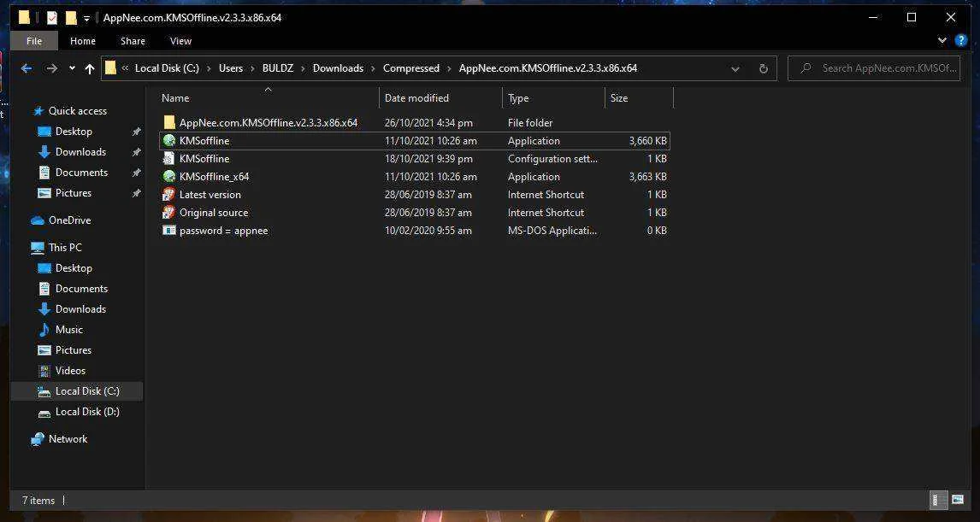Click the title bar folder icon

pyautogui.click(x=25, y=17)
